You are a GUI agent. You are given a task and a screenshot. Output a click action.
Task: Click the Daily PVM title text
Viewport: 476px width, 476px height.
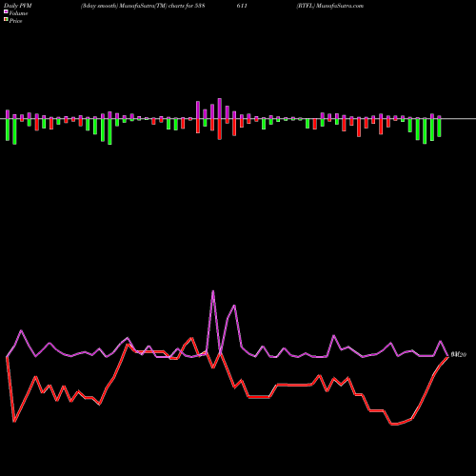18,6
